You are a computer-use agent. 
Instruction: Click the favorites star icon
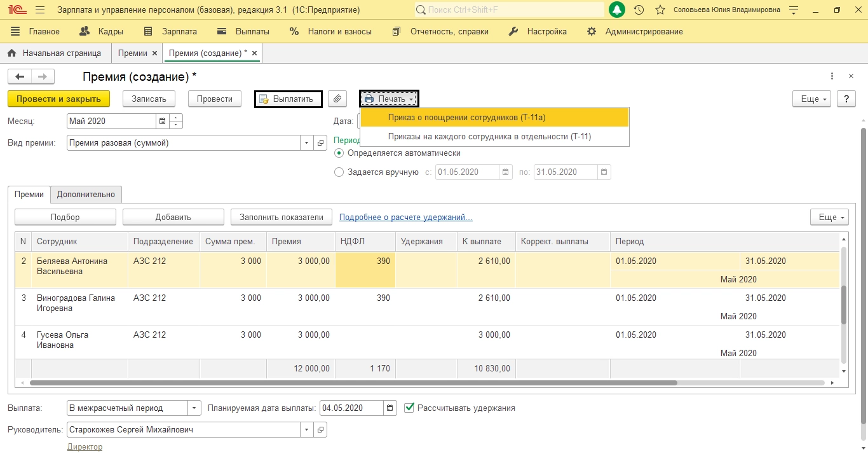[660, 10]
